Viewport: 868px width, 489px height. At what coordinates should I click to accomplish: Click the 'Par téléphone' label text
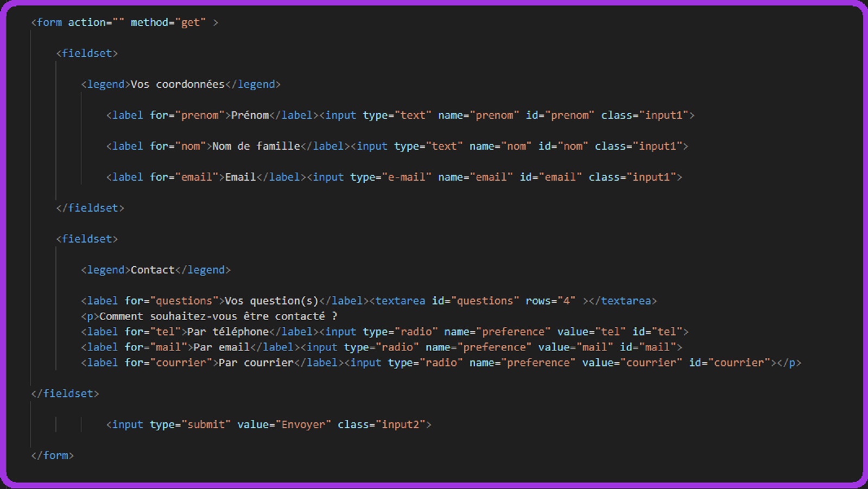click(228, 332)
